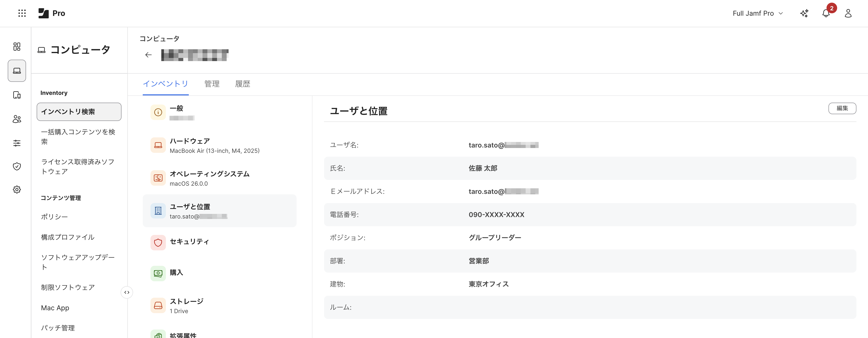The image size is (868, 338).
Task: Open the user account profile icon
Action: point(848,13)
